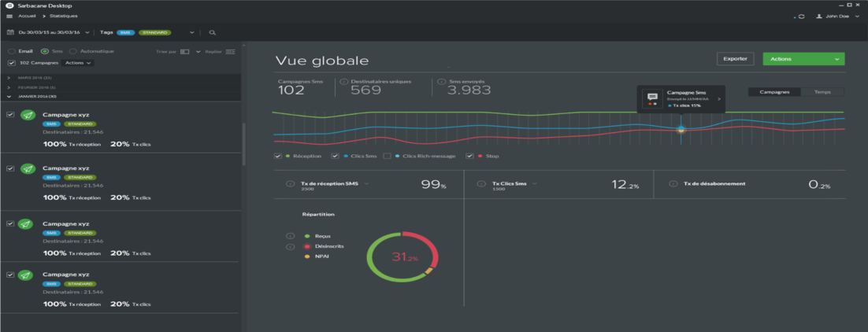Click the info icon next to Tx de désabonnement
Screen dimensions: 868x332
pos(673,184)
